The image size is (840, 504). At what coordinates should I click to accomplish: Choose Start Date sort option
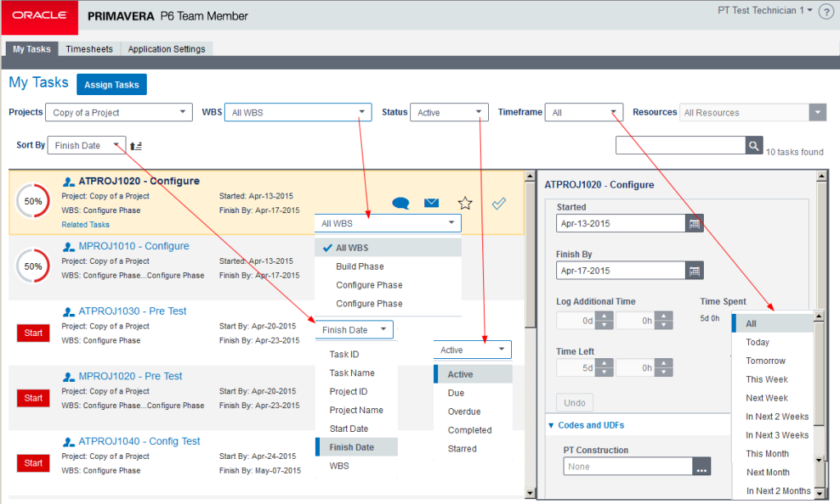(349, 429)
